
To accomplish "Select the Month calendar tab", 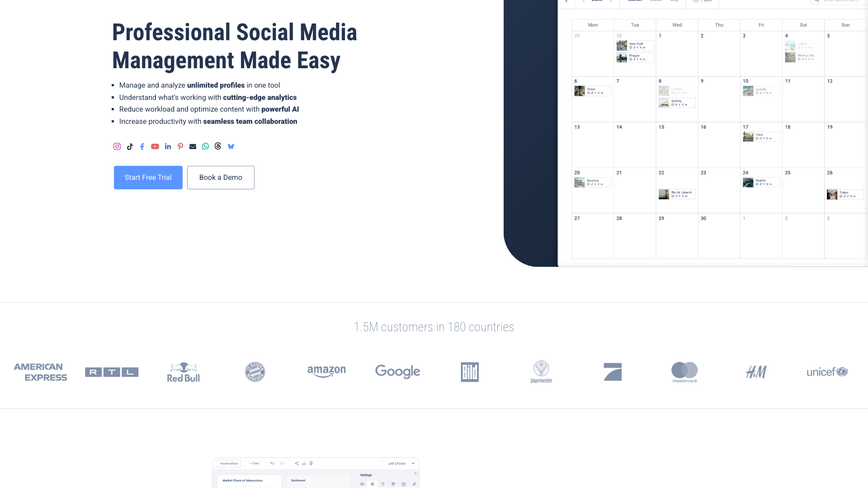I will pyautogui.click(x=634, y=1).
